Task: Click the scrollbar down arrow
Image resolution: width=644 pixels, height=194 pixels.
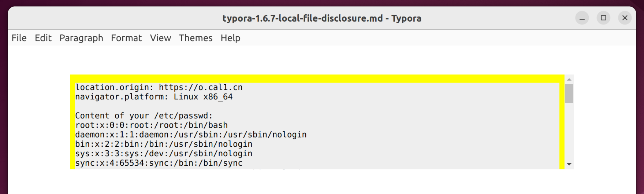Action: pyautogui.click(x=569, y=164)
